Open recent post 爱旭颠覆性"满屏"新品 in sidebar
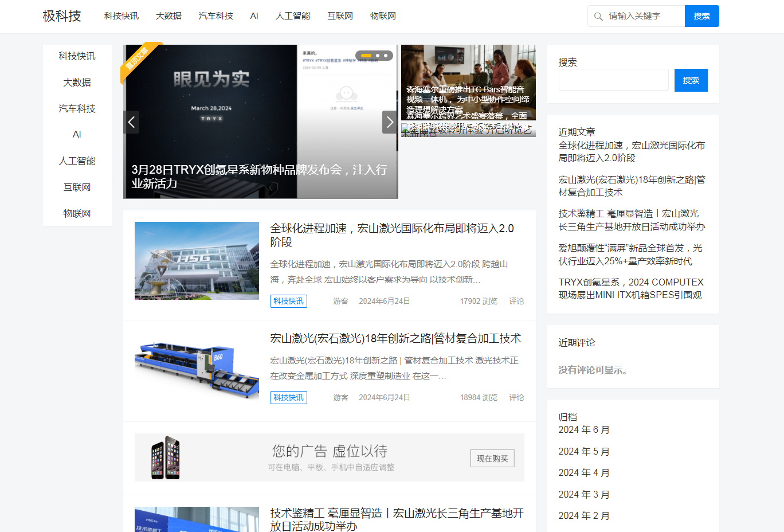The image size is (784, 532). click(630, 255)
